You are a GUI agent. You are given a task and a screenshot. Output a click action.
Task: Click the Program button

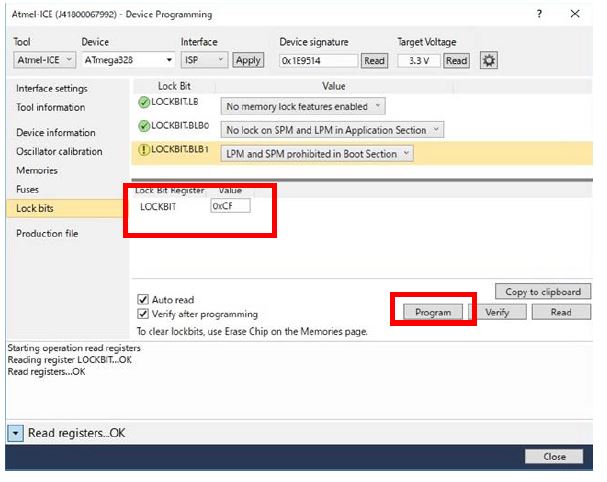(x=433, y=312)
